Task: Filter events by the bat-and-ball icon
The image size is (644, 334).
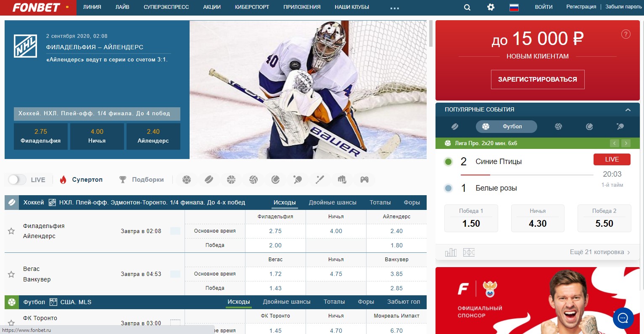Action: [x=320, y=180]
